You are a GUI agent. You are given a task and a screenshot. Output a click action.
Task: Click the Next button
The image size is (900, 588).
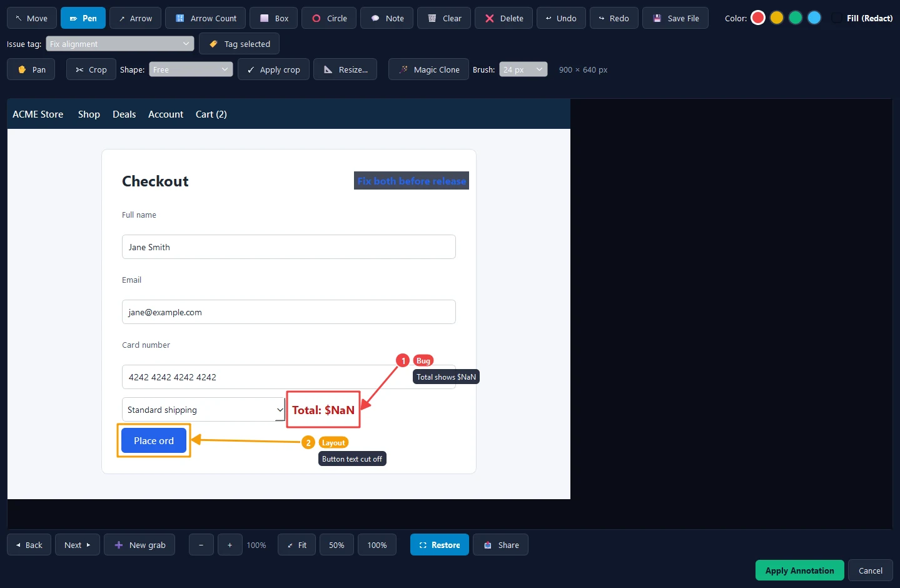click(78, 545)
